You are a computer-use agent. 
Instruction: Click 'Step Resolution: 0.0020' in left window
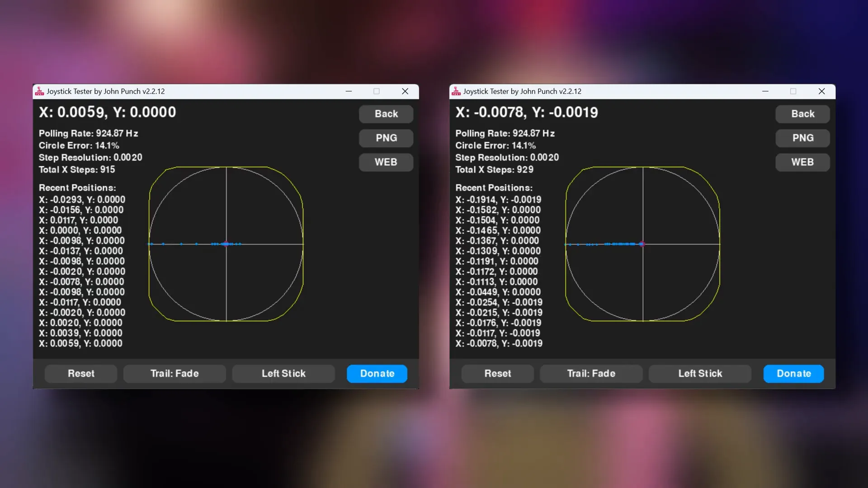tap(90, 158)
